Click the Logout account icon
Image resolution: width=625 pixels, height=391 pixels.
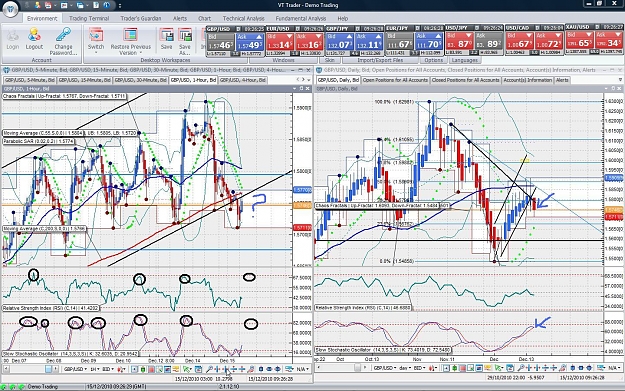[34, 35]
